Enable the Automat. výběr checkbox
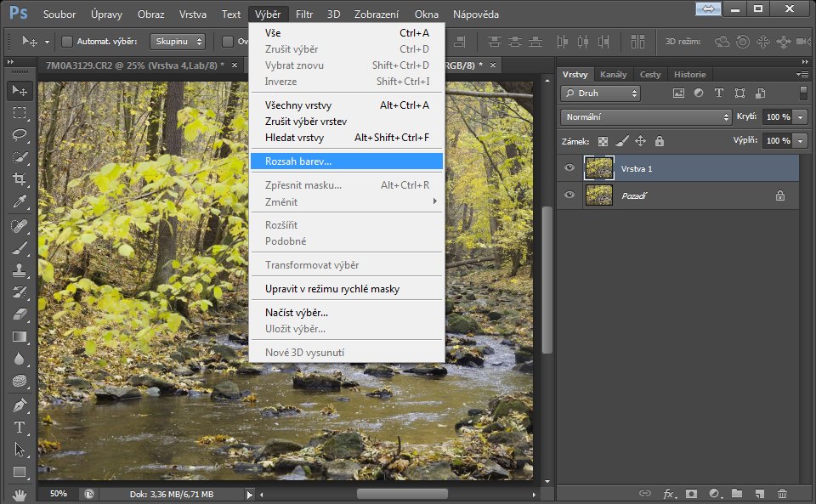 [x=67, y=41]
